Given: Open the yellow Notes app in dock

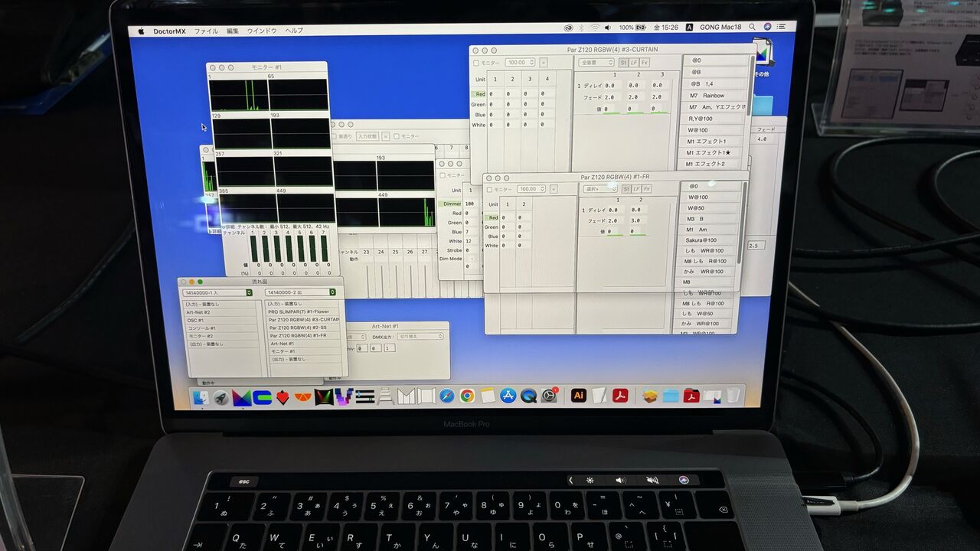Looking at the screenshot, I should pos(488,396).
